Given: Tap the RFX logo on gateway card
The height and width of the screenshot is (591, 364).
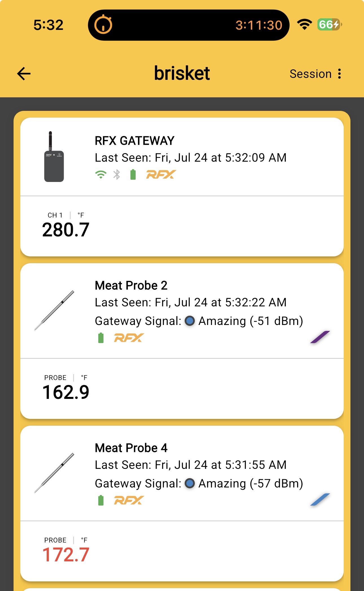Looking at the screenshot, I should 161,175.
